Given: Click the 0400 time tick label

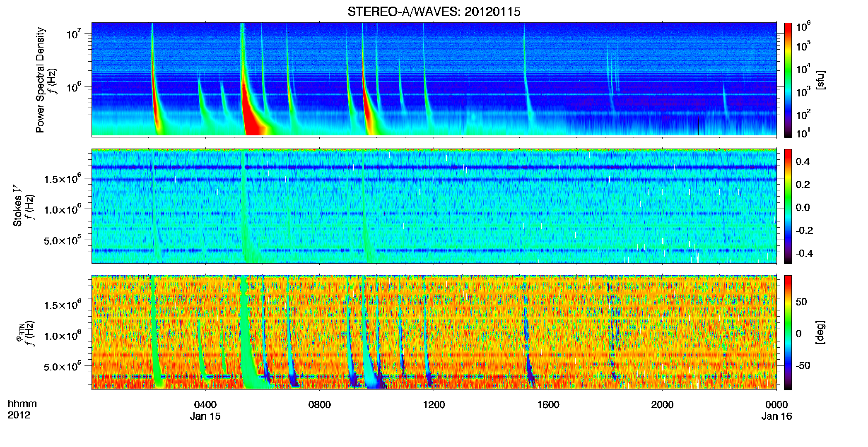Looking at the screenshot, I should [x=205, y=405].
